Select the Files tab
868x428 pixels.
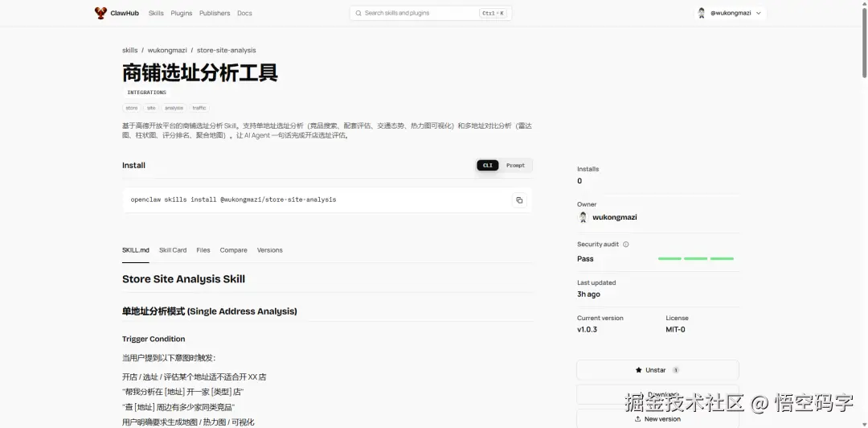(x=203, y=250)
